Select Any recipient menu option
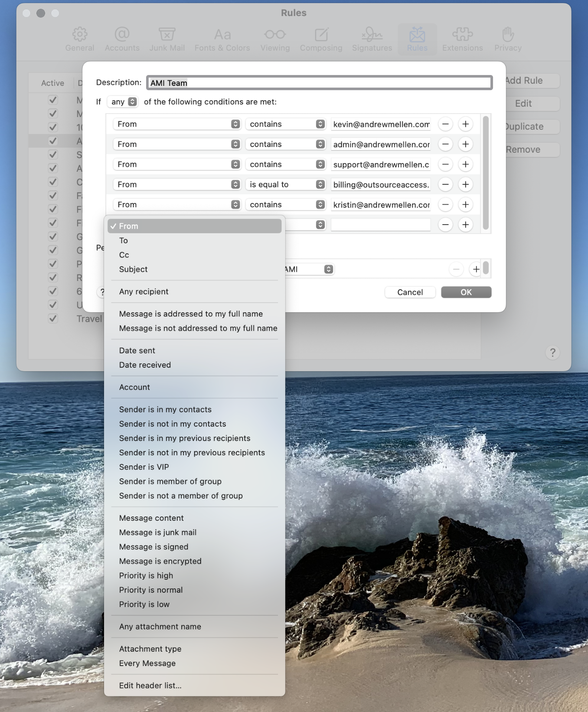The height and width of the screenshot is (712, 588). point(194,291)
